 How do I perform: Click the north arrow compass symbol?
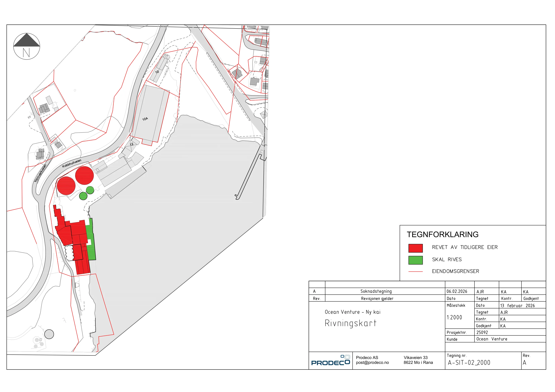[x=27, y=46]
